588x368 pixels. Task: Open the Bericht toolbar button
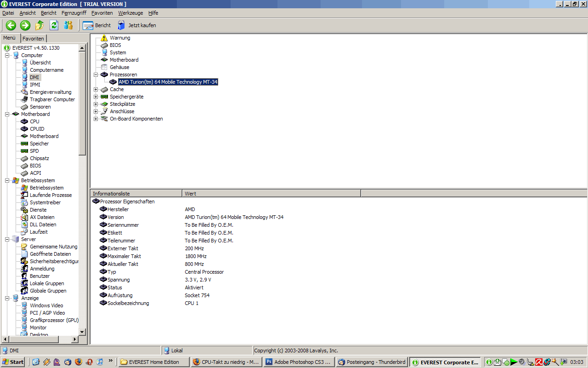pyautogui.click(x=97, y=25)
